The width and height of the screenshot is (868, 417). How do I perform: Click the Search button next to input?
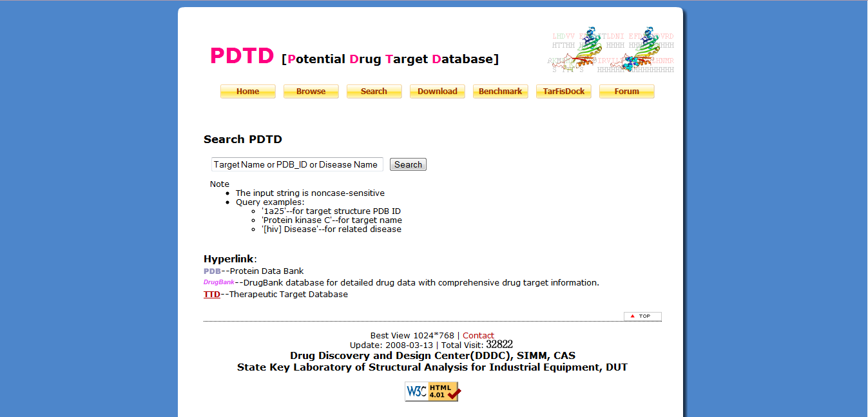[407, 164]
